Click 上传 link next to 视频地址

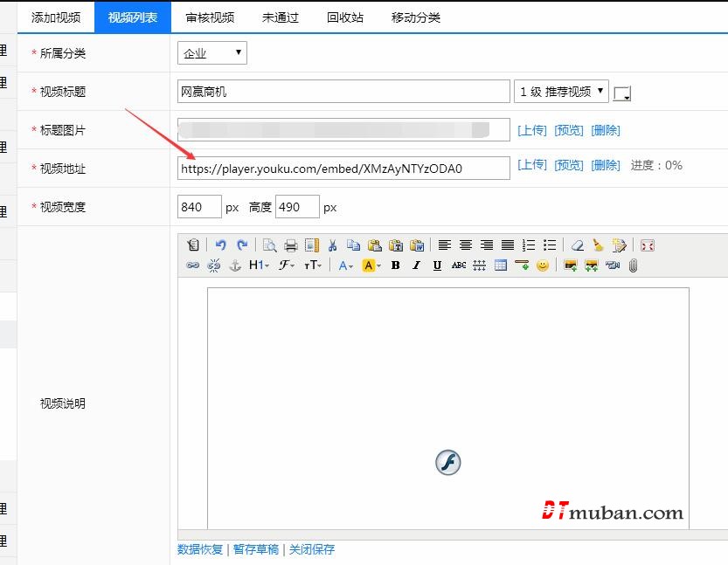tap(532, 165)
